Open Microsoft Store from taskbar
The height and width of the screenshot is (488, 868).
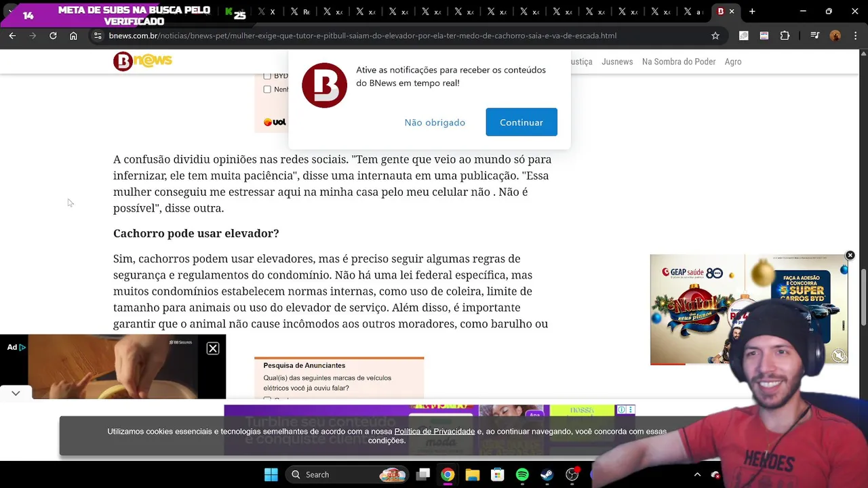click(x=498, y=474)
